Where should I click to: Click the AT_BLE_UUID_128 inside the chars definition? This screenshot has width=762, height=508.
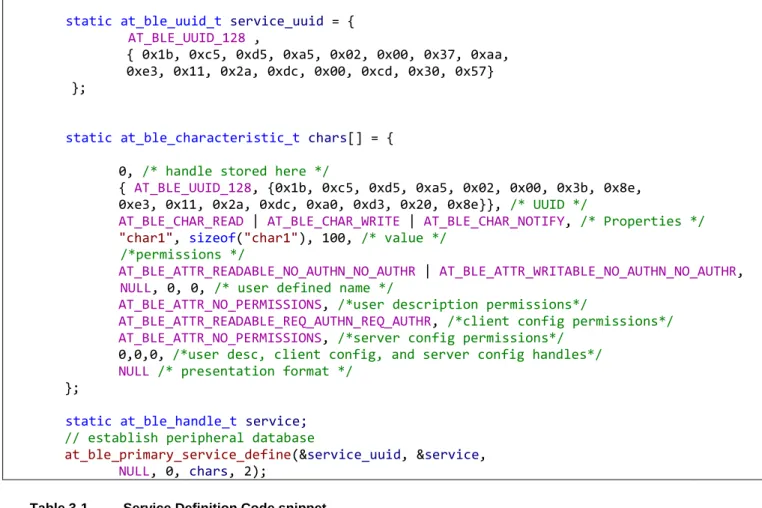coord(192,188)
